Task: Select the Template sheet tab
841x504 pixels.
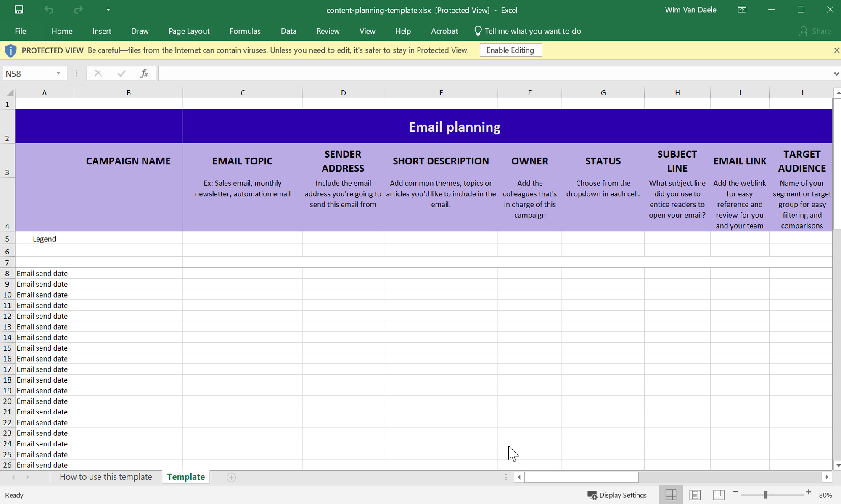Action: (186, 477)
